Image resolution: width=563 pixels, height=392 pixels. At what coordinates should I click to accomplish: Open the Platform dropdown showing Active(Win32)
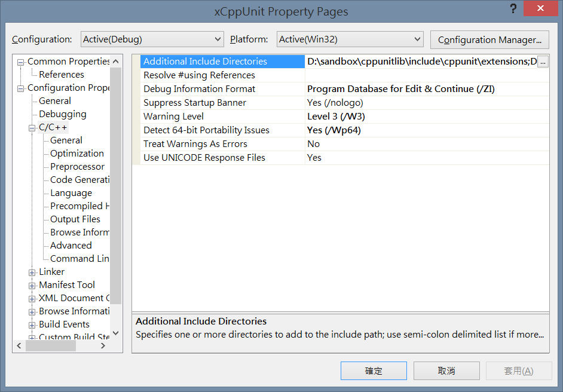[x=350, y=39]
